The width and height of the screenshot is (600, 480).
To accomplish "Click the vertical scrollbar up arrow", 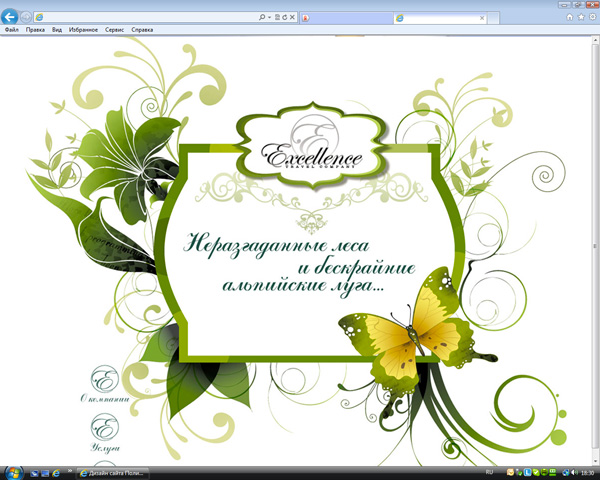I will coord(596,39).
